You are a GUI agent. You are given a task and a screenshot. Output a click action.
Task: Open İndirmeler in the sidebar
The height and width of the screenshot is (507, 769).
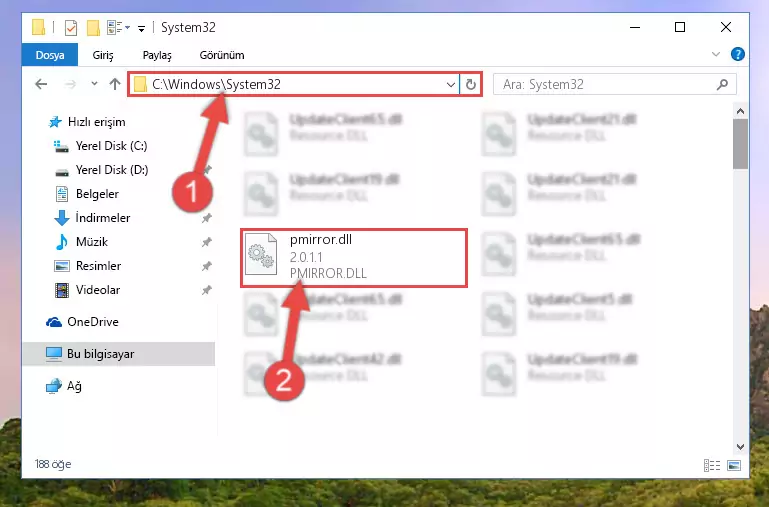[x=92, y=218]
